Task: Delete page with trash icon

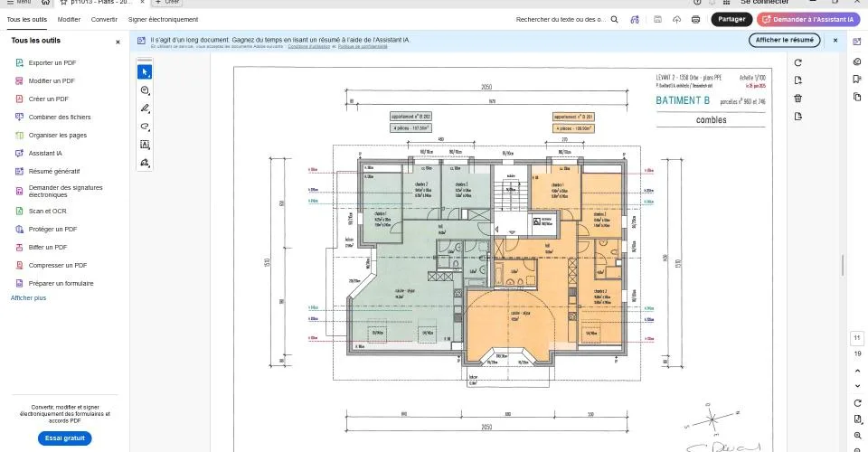Action: click(x=798, y=99)
